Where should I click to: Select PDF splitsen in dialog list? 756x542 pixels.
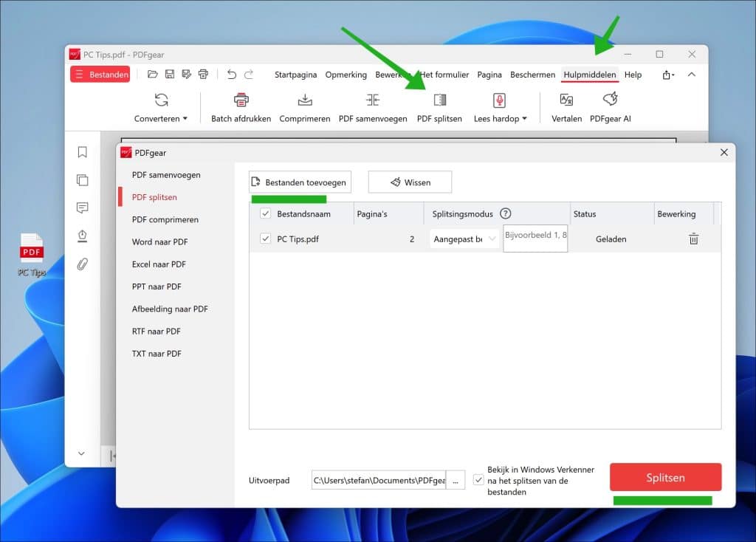pyautogui.click(x=154, y=197)
